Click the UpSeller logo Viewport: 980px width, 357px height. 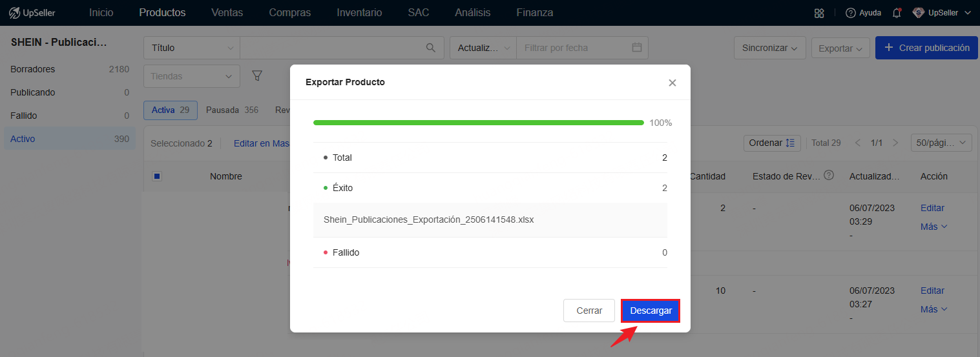[32, 13]
